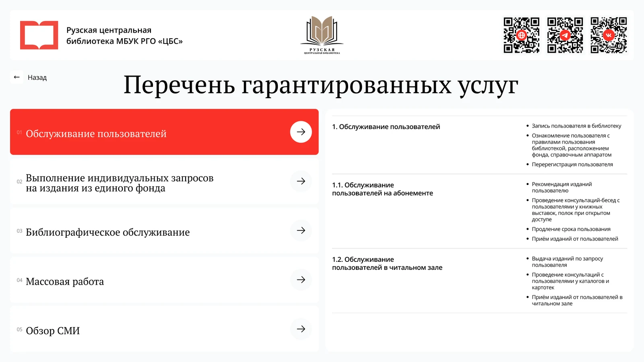Click Перерегистрация пользователя bullet
The width and height of the screenshot is (644, 362).
tap(572, 165)
